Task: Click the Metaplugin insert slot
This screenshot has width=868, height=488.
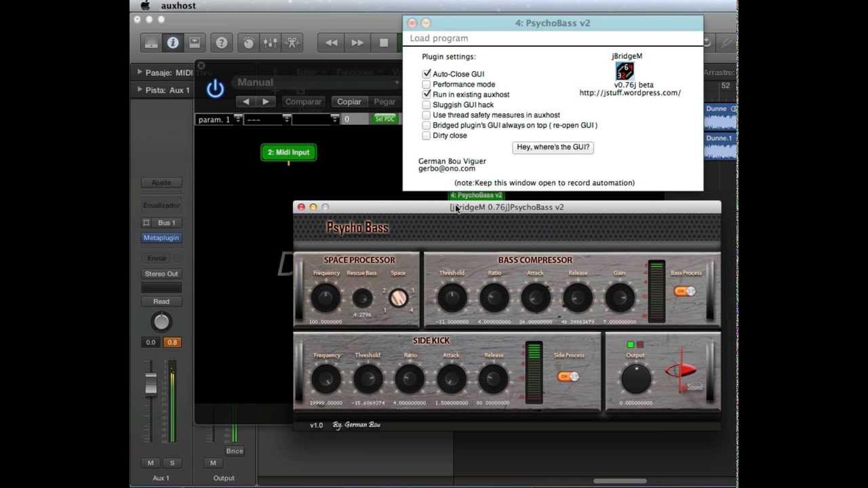Action: tap(161, 238)
